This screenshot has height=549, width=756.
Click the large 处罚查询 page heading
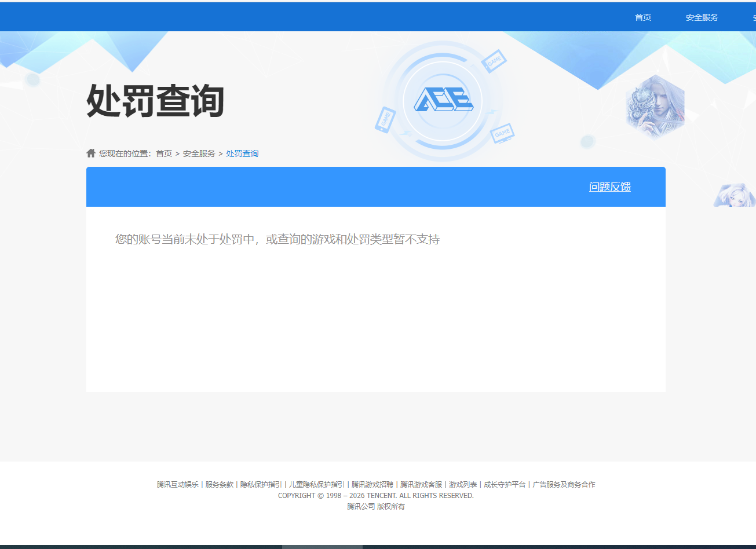pyautogui.click(x=155, y=101)
